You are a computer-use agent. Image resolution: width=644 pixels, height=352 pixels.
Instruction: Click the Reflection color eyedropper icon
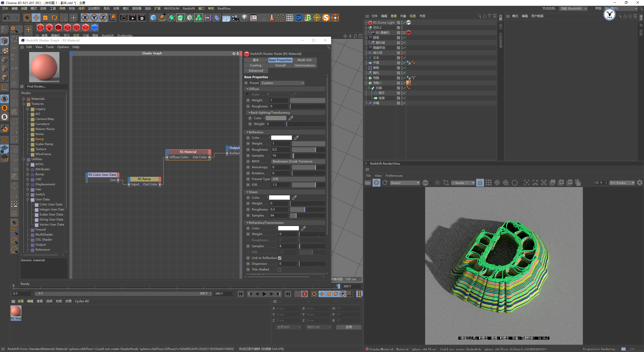tap(297, 138)
